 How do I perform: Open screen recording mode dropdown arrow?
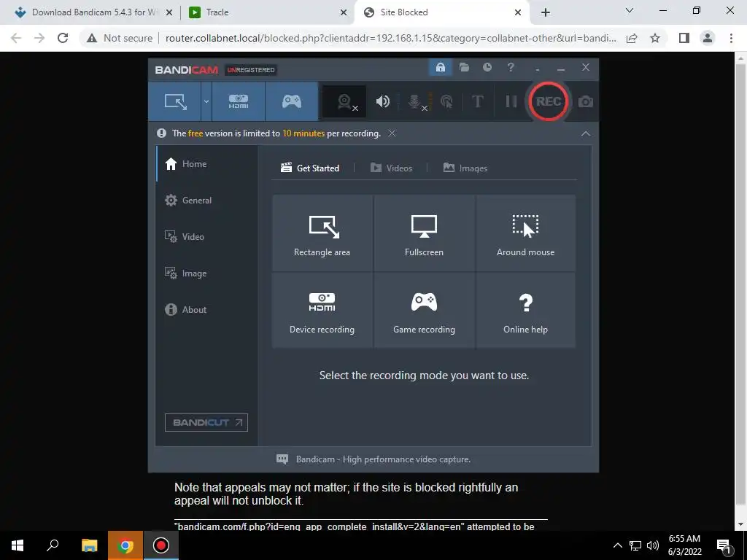tap(206, 101)
